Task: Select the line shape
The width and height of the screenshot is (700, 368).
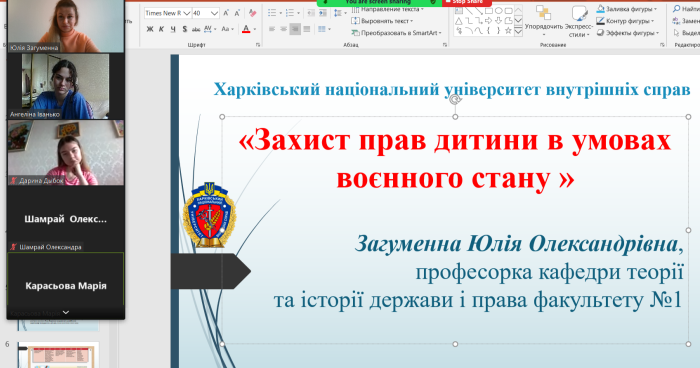Action: click(469, 11)
